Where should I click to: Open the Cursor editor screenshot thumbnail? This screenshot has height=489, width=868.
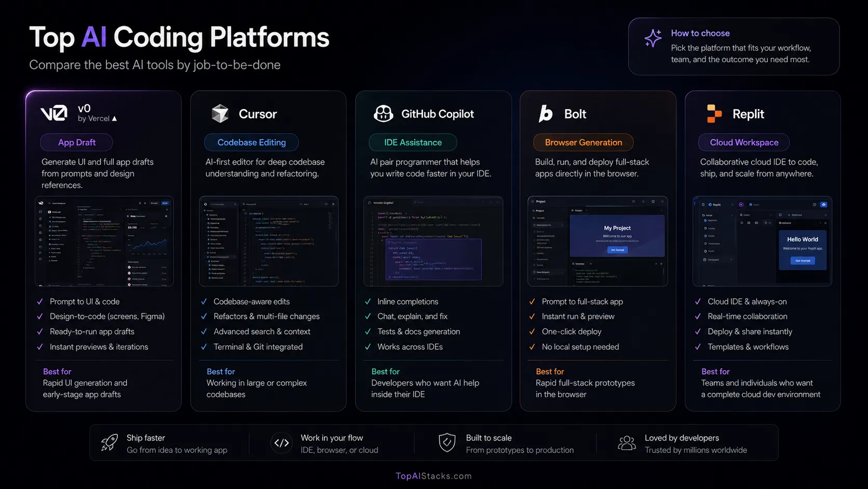coord(269,241)
